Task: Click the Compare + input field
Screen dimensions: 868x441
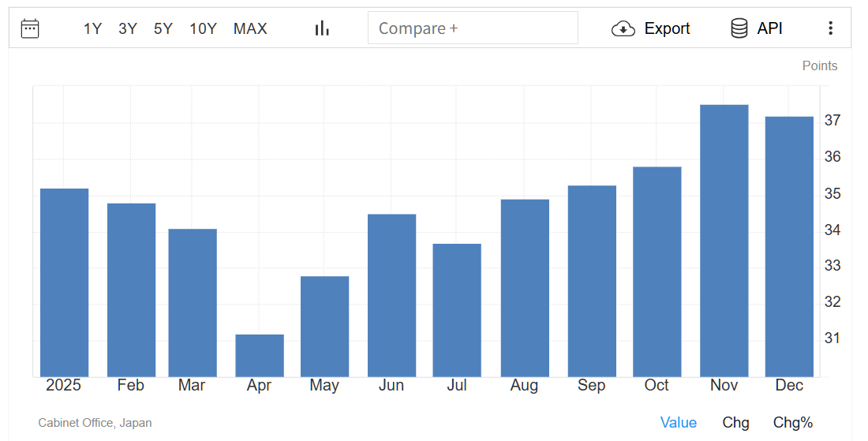Action: (x=472, y=28)
